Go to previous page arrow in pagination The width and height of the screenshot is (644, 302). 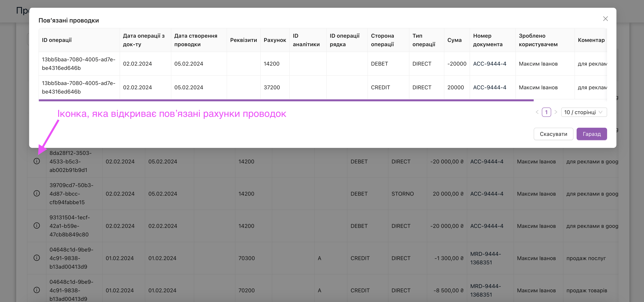click(537, 112)
